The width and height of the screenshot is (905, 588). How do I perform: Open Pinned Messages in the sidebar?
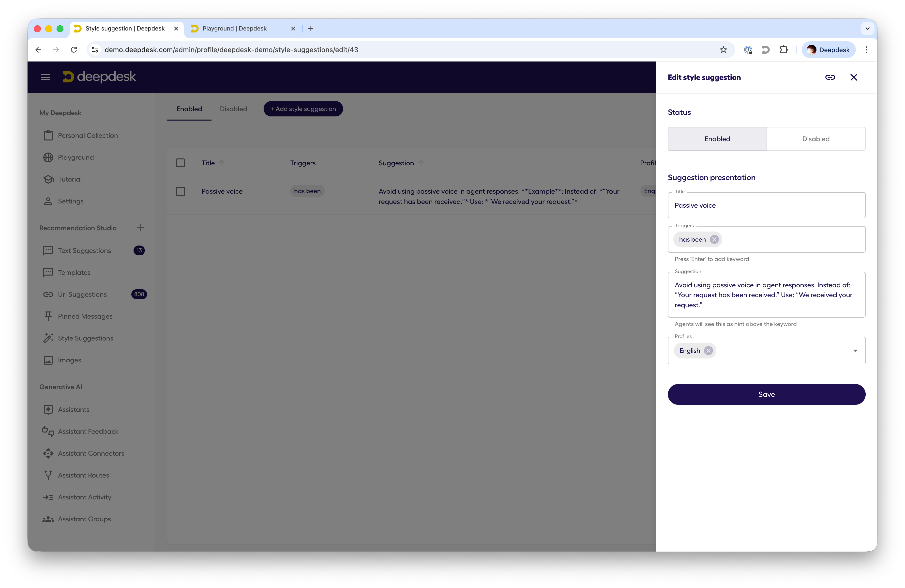point(85,316)
